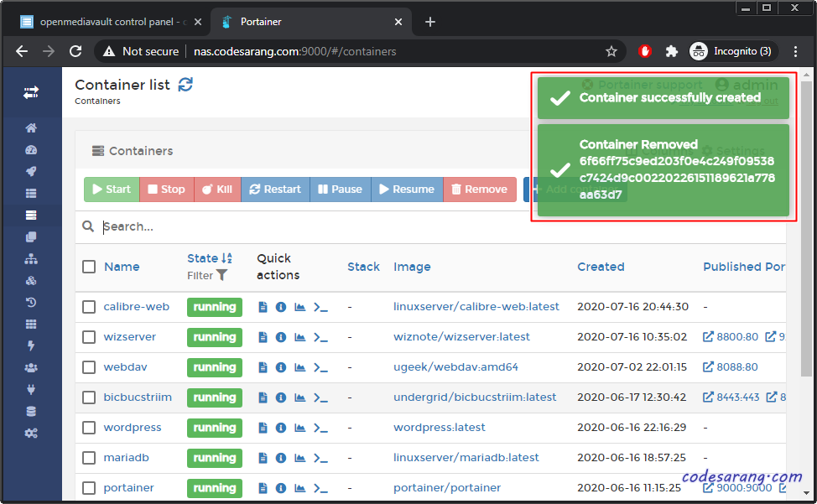Image resolution: width=817 pixels, height=504 pixels.
Task: Open Dashboard gauge icon in sidebar
Action: [x=31, y=150]
